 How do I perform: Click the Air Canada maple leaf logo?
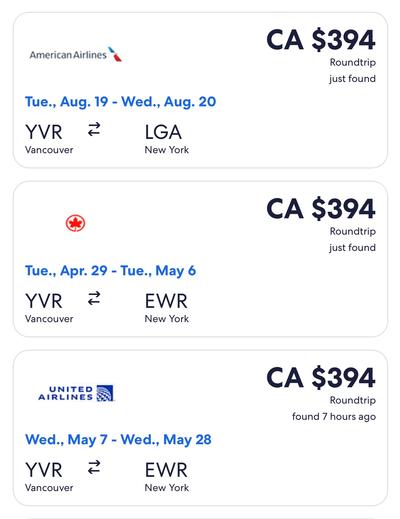pos(75,223)
